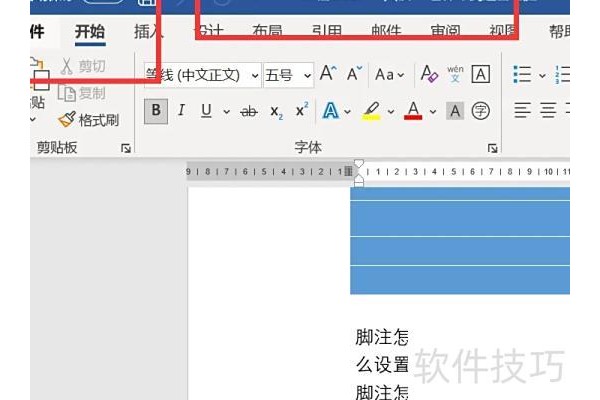The image size is (600, 400).
Task: Open underline style dropdown arrow
Action: click(227, 112)
